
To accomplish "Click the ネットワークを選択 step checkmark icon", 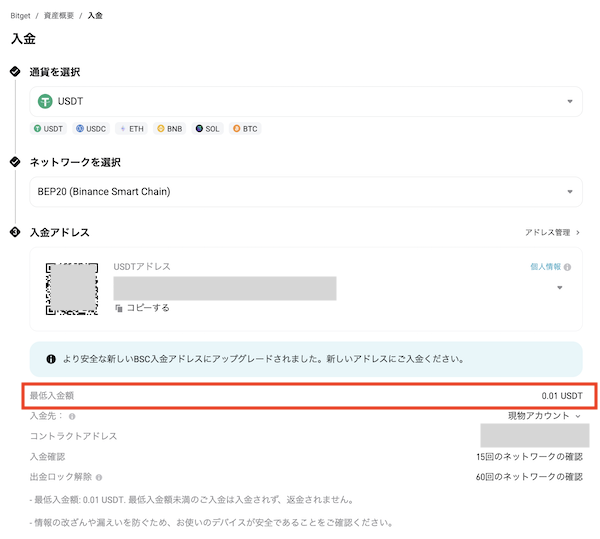I will point(15,162).
